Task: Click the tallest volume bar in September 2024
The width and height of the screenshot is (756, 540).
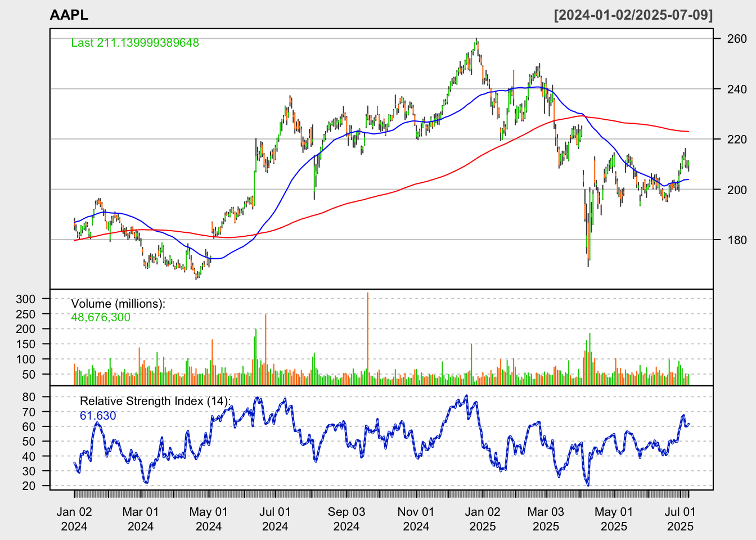Action: (368, 338)
